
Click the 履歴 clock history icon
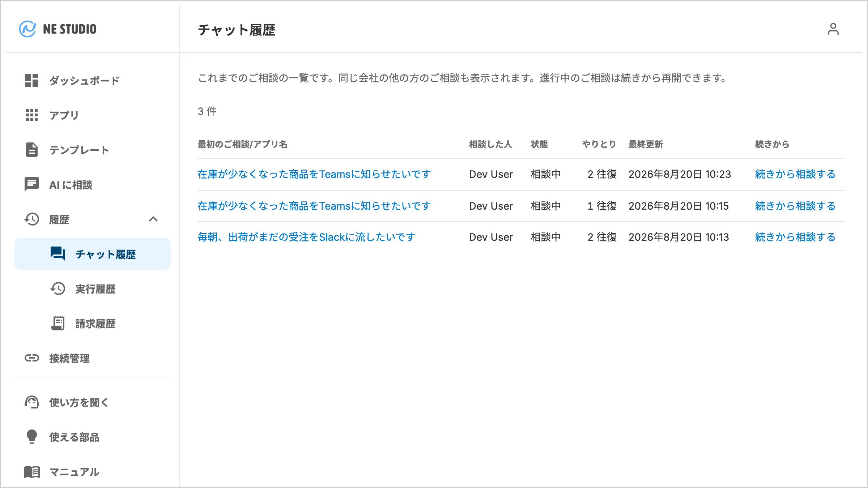click(x=32, y=219)
